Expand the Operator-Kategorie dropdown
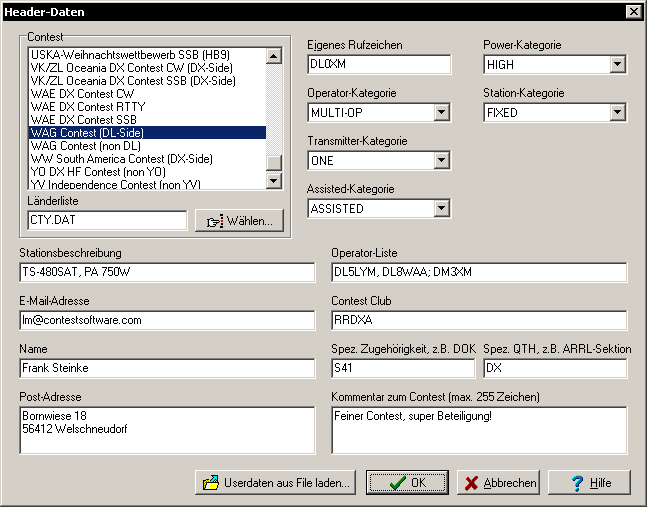This screenshot has height=507, width=647. (441, 113)
